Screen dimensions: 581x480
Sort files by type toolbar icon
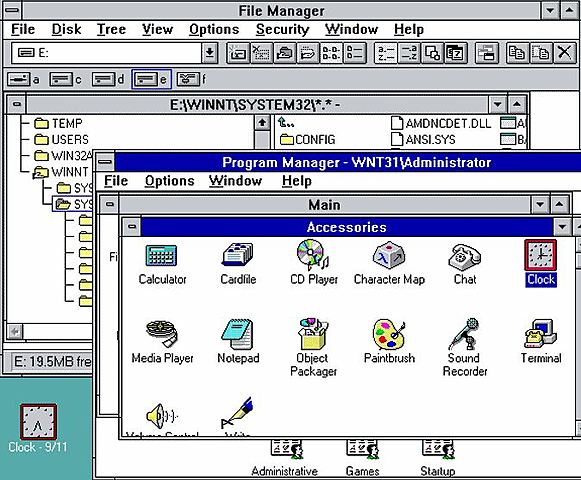pyautogui.click(x=409, y=53)
